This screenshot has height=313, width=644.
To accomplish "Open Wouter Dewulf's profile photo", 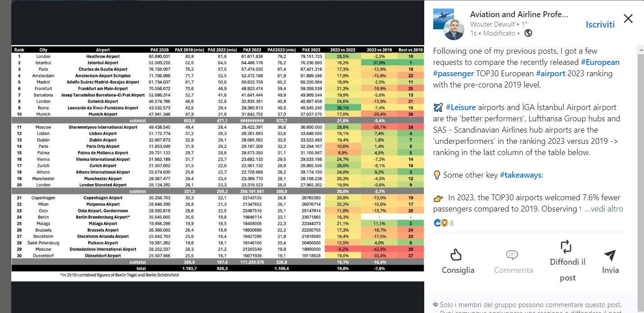I will pos(454,29).
